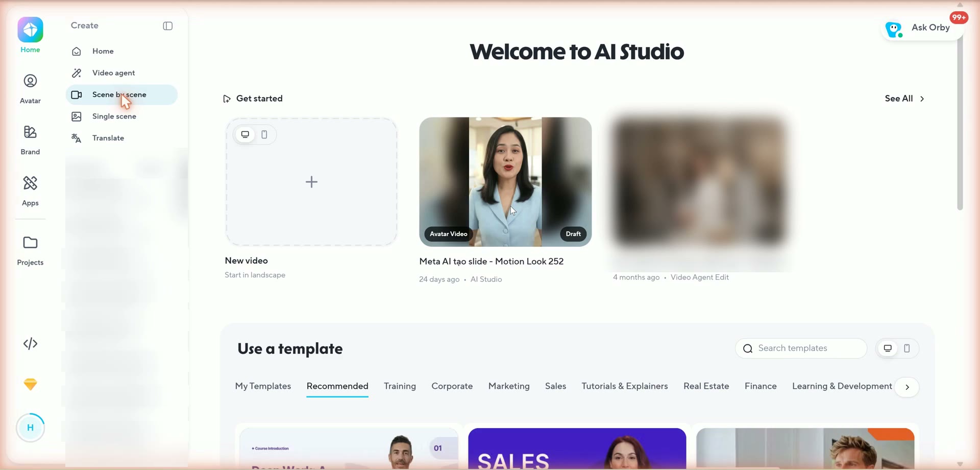
Task: Switch to the Real Estate tab
Action: coord(706,386)
